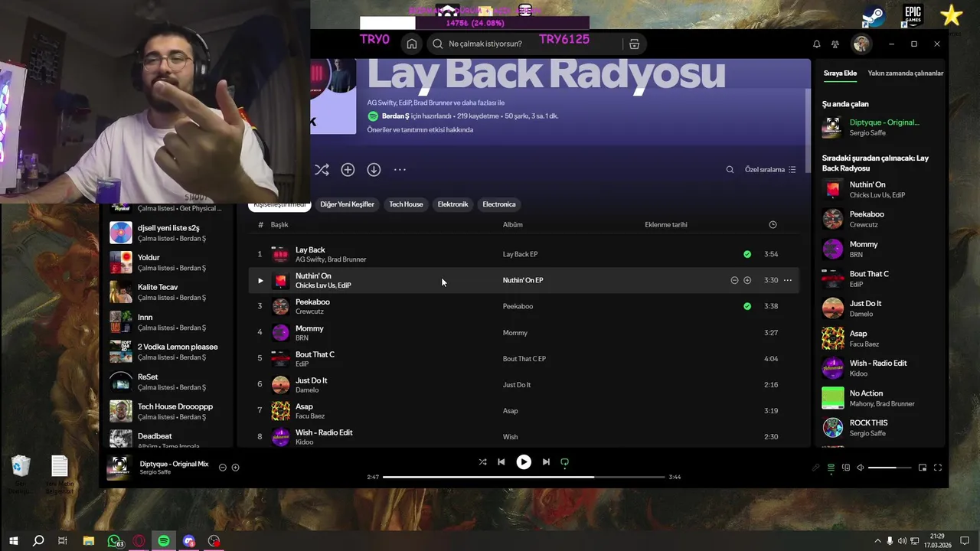Screen dimensions: 980x551
Task: Show hidden icons in the system tray
Action: click(877, 541)
